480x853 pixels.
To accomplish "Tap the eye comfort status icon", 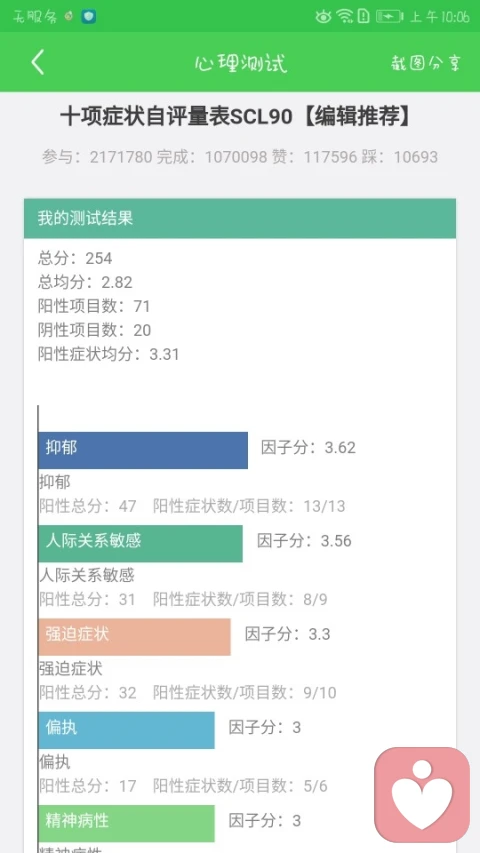I will [323, 17].
